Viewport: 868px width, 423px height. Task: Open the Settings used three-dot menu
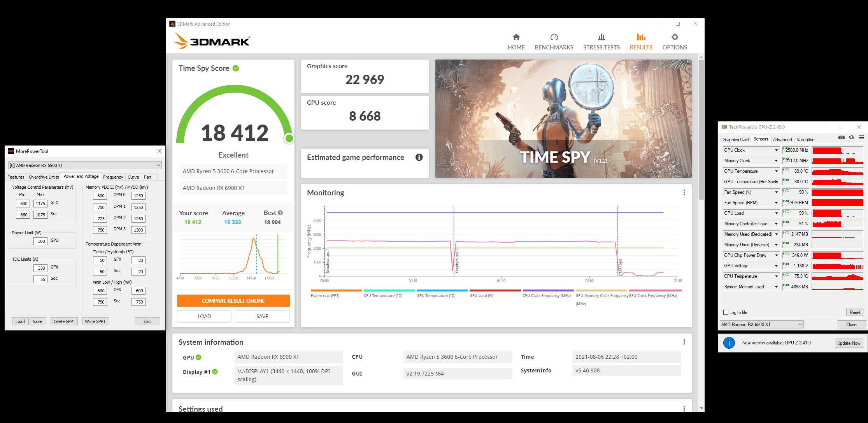point(684,408)
